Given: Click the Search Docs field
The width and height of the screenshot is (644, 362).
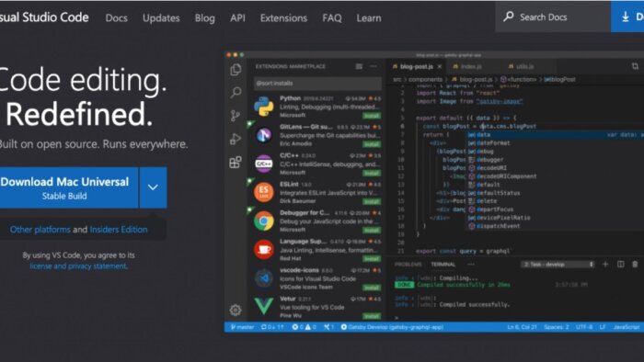Looking at the screenshot, I should 553,17.
